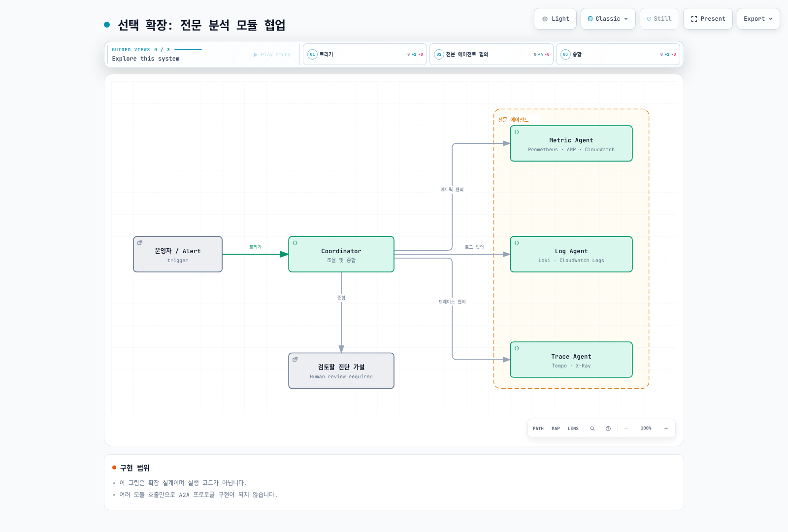
Task: Activate the MAP mode
Action: point(556,429)
